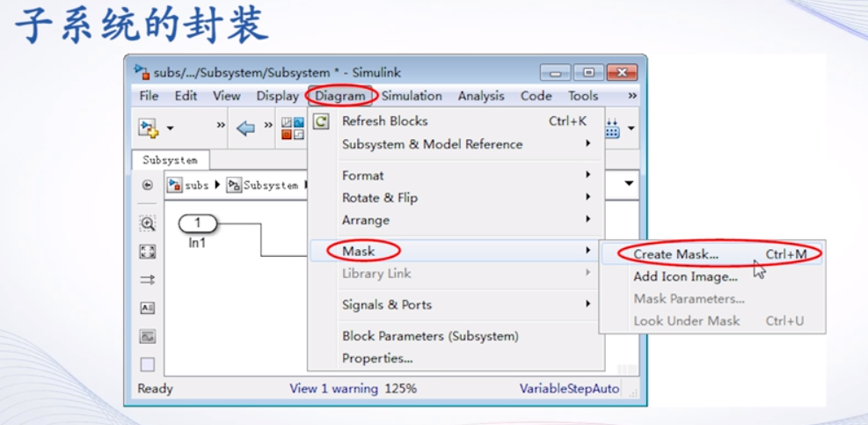
Task: Click the Image palette icon
Action: pyautogui.click(x=147, y=336)
